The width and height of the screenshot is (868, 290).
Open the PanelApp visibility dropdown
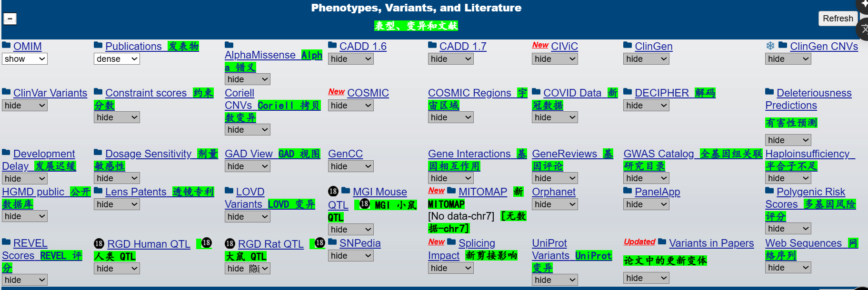646,204
